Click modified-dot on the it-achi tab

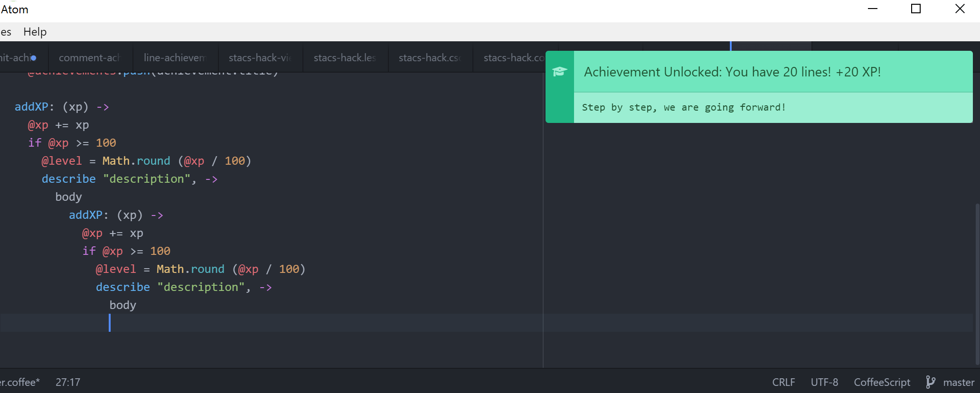point(33,58)
